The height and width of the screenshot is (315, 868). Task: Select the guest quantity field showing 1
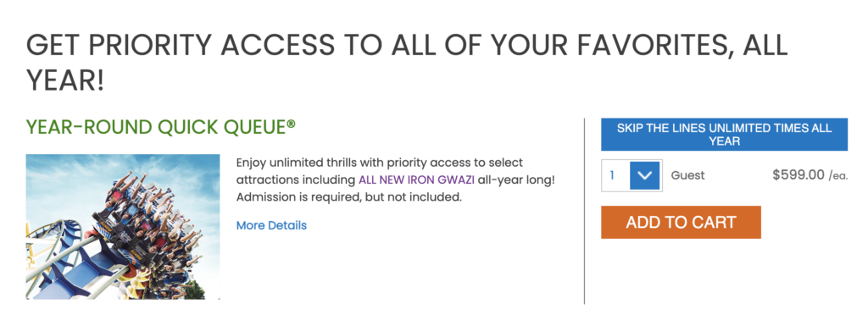click(632, 175)
